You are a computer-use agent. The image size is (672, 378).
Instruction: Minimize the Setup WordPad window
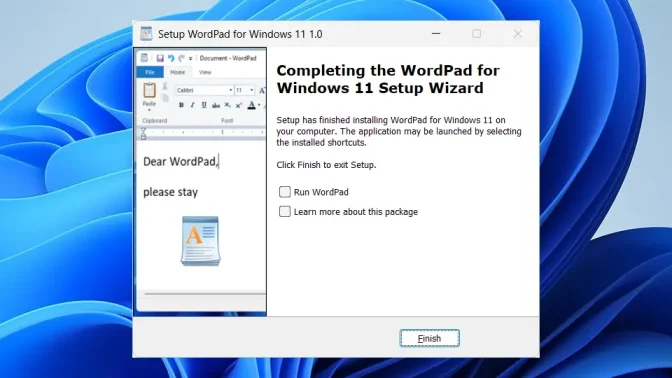coord(436,33)
